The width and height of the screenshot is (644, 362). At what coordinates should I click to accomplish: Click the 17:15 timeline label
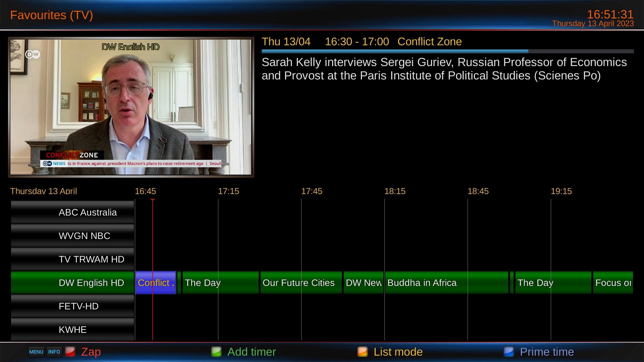(x=228, y=191)
